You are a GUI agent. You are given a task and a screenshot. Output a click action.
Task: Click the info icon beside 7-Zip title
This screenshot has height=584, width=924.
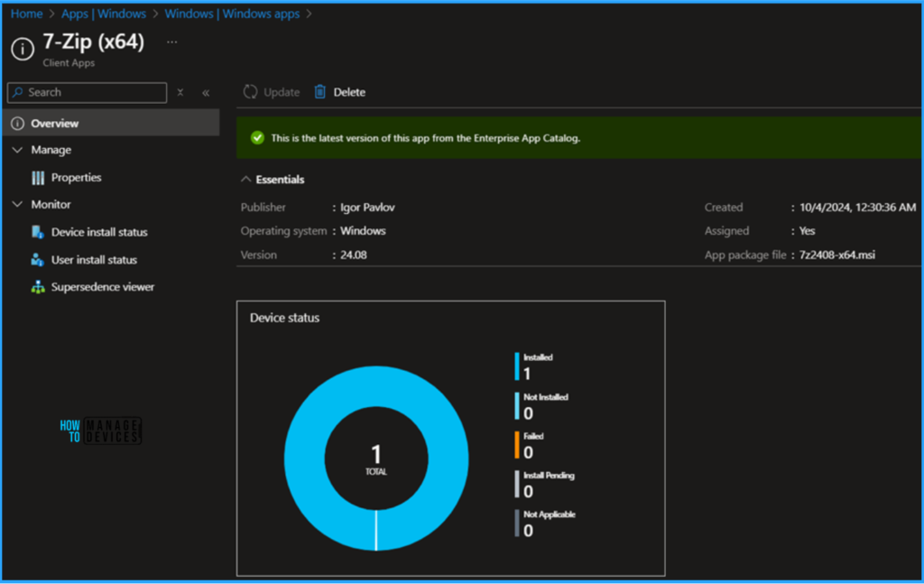point(23,49)
